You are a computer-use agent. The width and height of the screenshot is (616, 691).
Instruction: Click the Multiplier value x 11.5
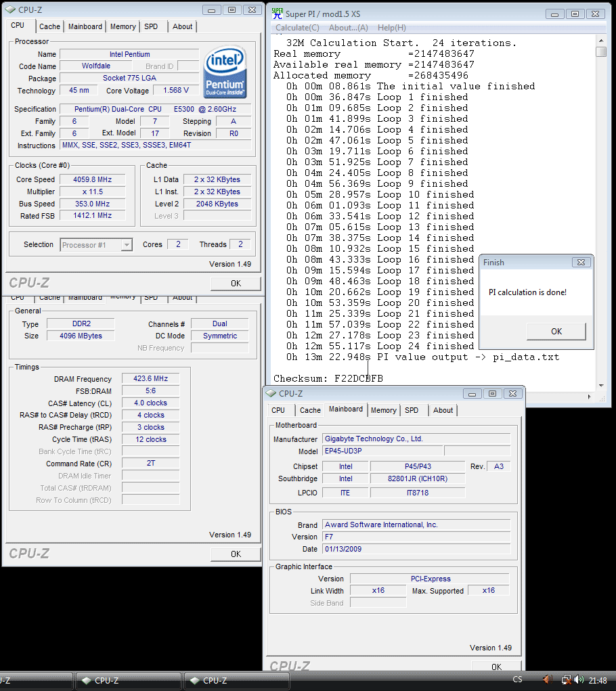tap(93, 192)
